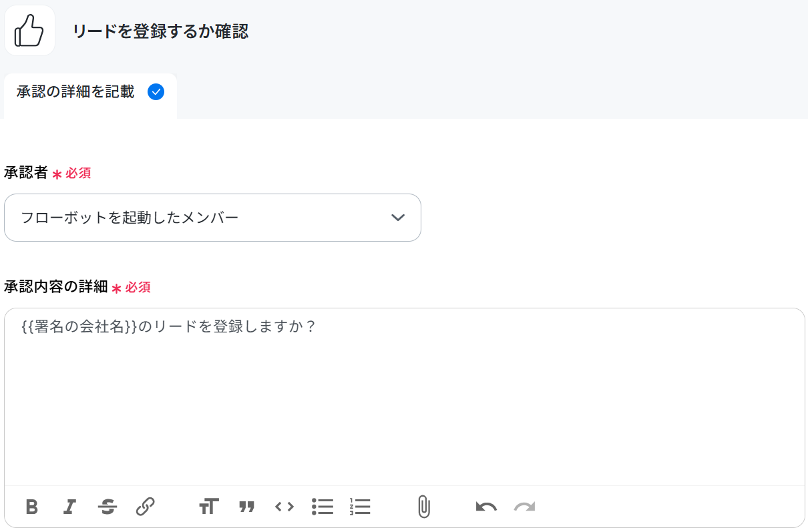Attach a file with the paperclip icon
808x532 pixels.
click(423, 507)
